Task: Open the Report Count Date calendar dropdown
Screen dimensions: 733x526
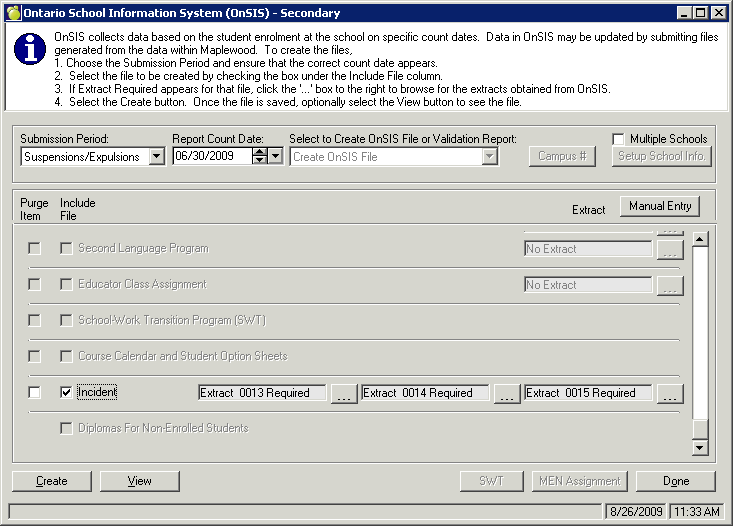Action: pyautogui.click(x=276, y=157)
